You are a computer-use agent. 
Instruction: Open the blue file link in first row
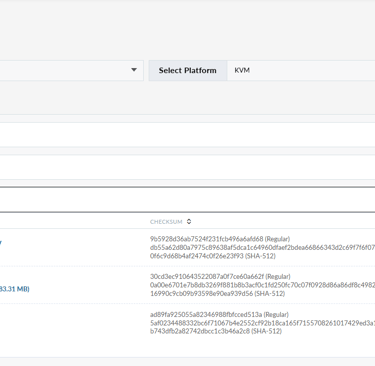point(1,242)
